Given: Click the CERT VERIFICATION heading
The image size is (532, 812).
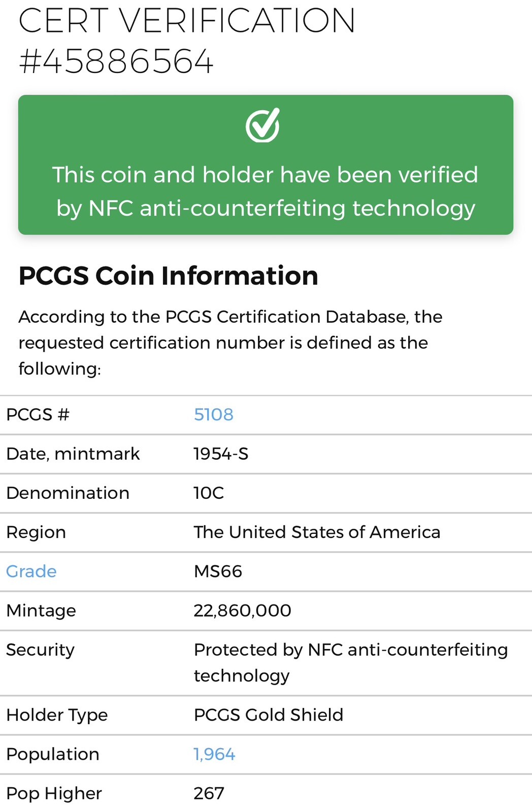Looking at the screenshot, I should pos(187,21).
